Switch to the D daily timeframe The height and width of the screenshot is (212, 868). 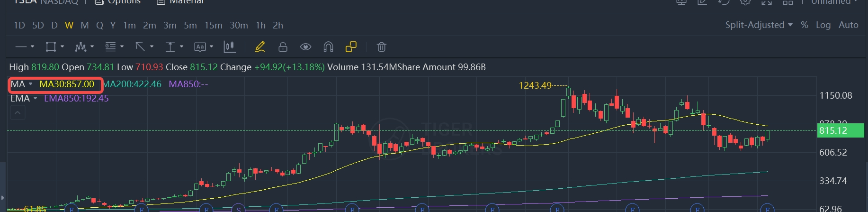(x=54, y=25)
